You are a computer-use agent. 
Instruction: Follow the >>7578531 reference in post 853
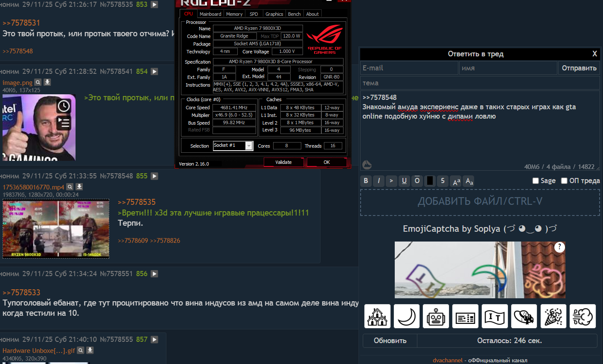click(x=21, y=23)
